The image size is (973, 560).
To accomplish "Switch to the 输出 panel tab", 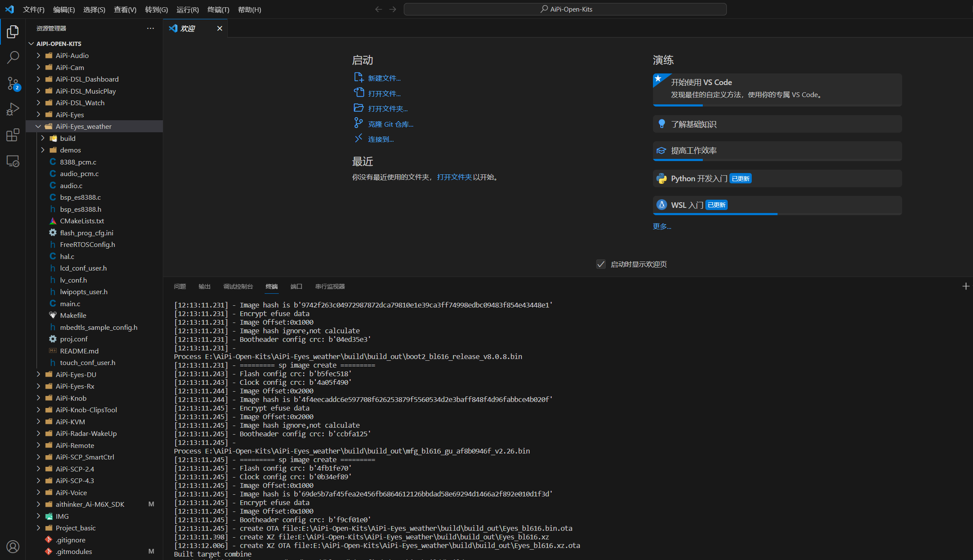I will tap(204, 286).
